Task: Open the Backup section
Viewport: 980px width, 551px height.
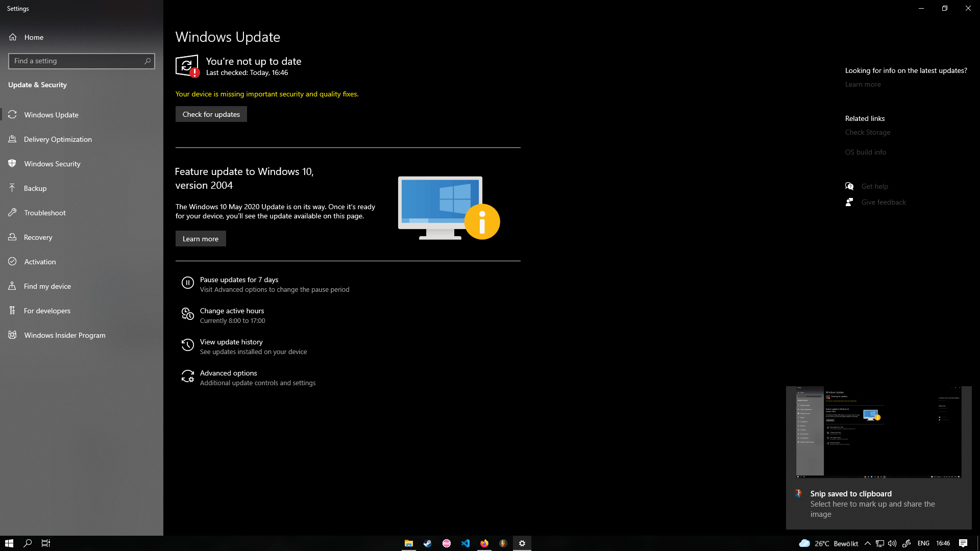Action: [x=36, y=188]
